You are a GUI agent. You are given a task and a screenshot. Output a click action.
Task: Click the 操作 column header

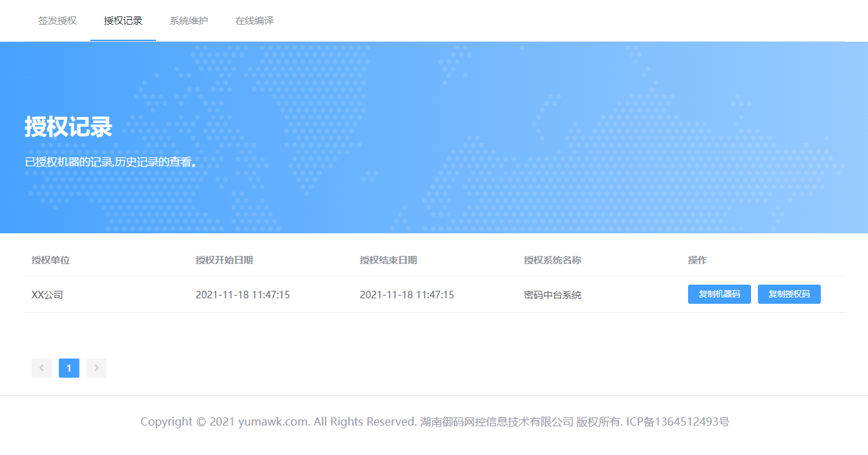[x=698, y=260]
